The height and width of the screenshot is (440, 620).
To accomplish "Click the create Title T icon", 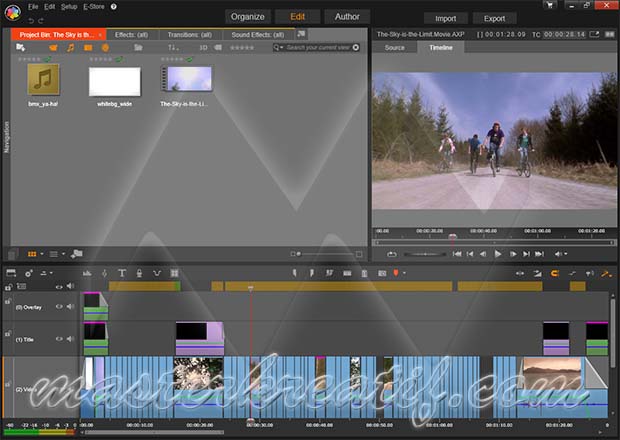I will 122,273.
